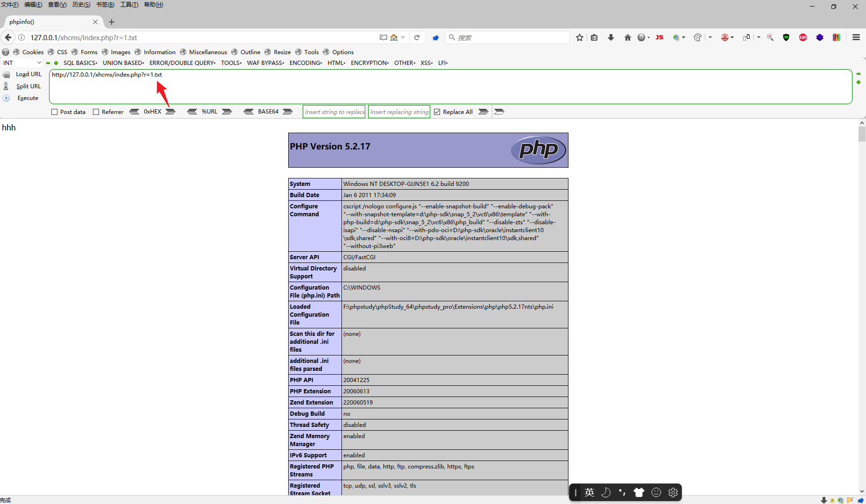Screen dimensions: 866x504
Task: Toggle IME punctuation mode icon
Action: coord(622,492)
